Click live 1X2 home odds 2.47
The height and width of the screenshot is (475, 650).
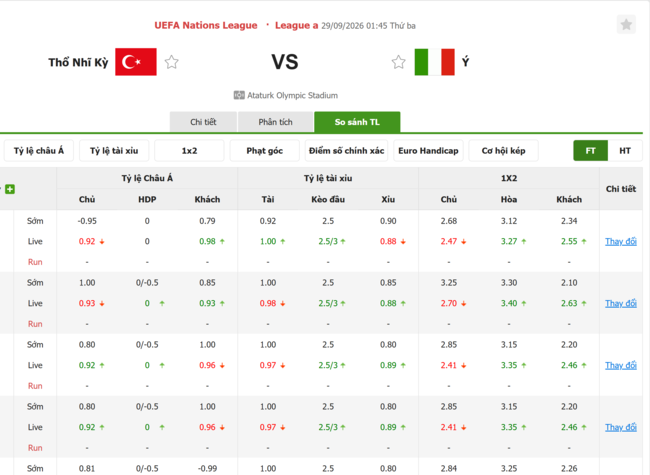(x=449, y=241)
